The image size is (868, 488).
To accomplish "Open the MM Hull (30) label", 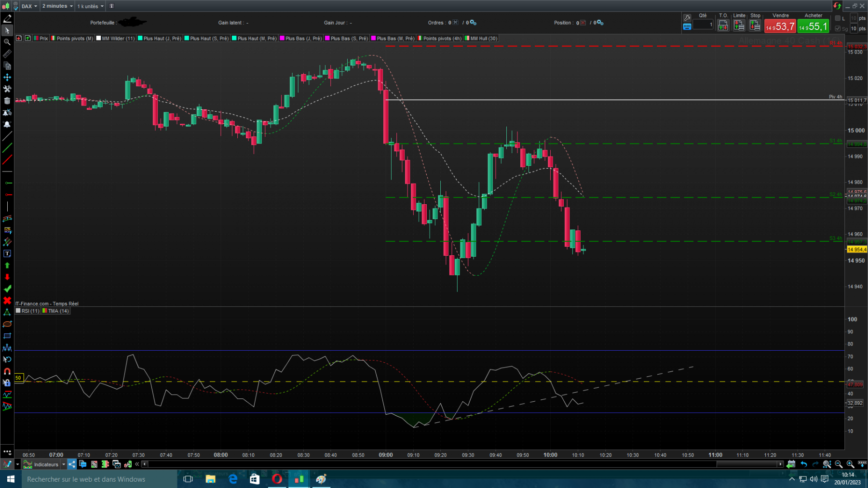I will (481, 39).
